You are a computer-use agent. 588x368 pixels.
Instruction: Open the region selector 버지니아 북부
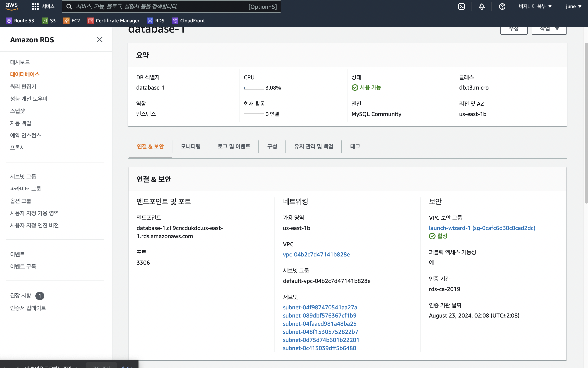click(x=535, y=7)
